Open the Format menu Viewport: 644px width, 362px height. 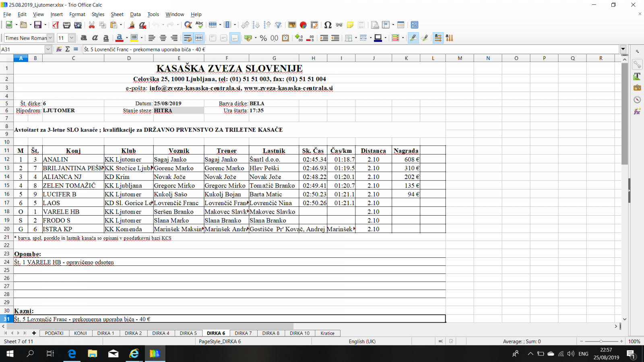[x=77, y=14]
